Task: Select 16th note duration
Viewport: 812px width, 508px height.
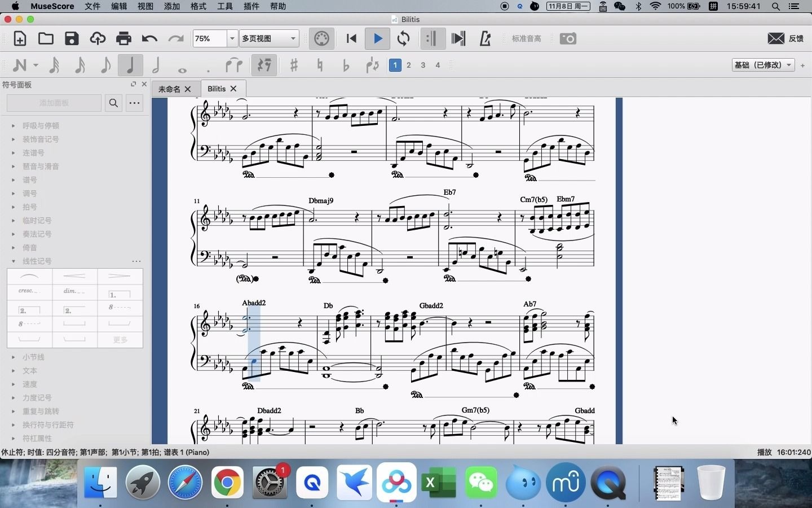Action: (80, 65)
